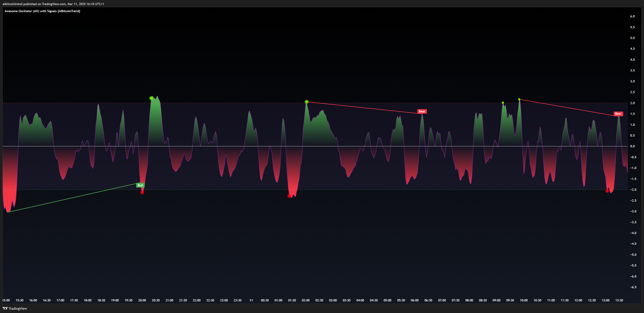Select the red low marker near 01:30
Screen dimensions: 644x313
[289, 196]
